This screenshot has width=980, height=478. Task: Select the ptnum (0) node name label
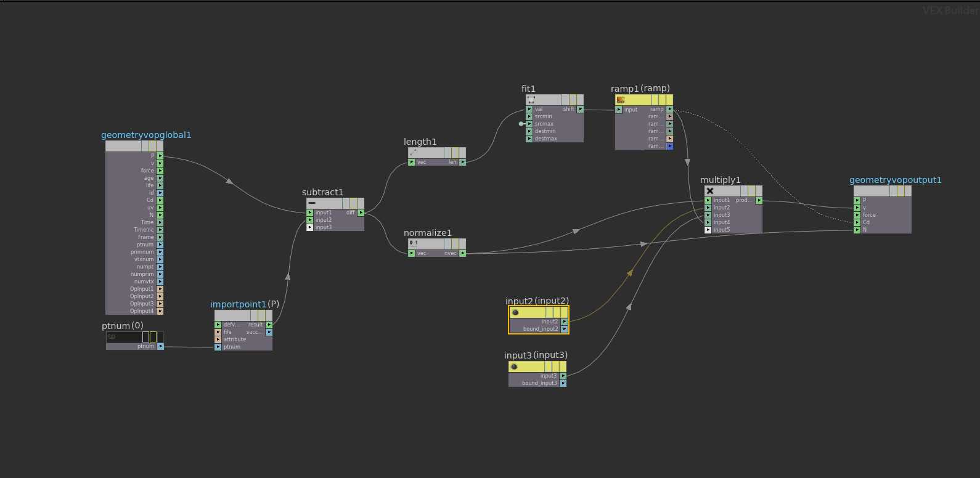pyautogui.click(x=123, y=326)
